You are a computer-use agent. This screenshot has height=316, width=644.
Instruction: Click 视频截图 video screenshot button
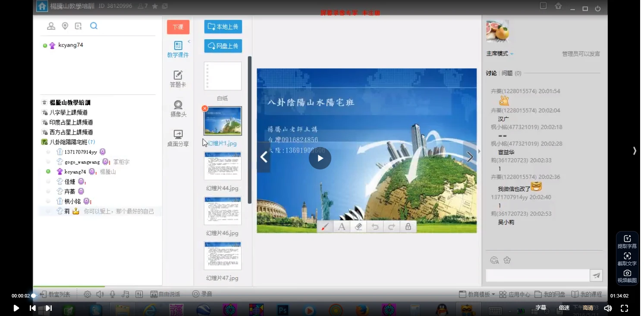coord(627,276)
